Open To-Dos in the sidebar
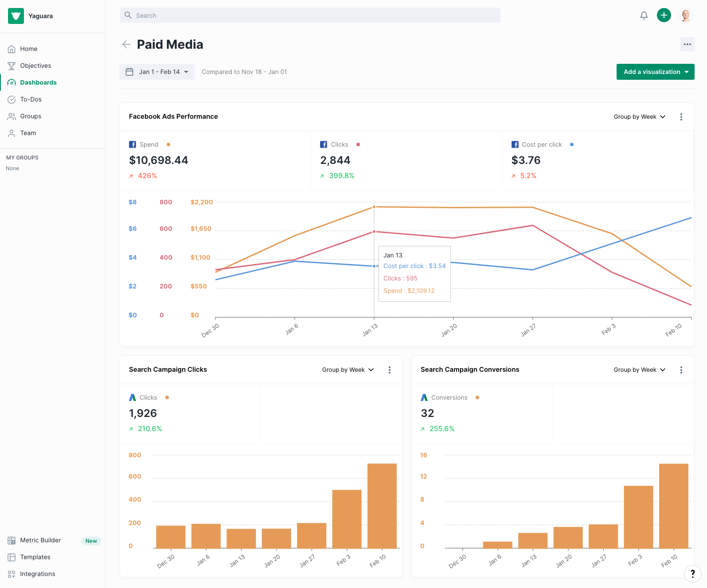707x588 pixels. [x=31, y=99]
